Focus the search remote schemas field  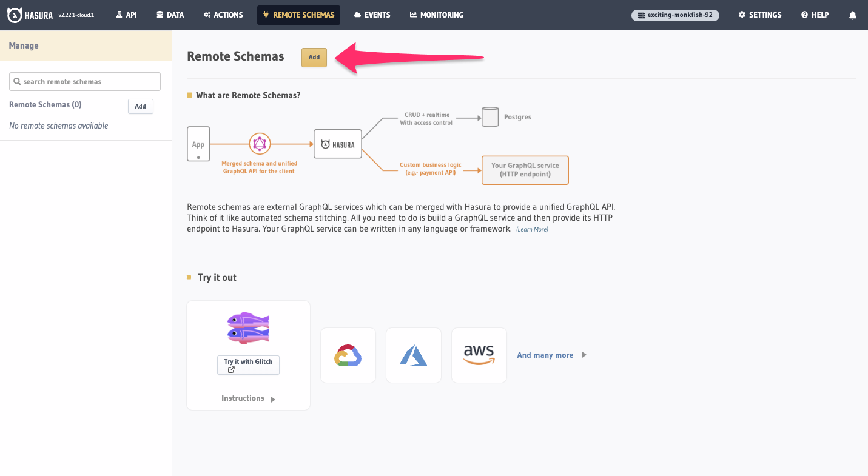(x=85, y=82)
